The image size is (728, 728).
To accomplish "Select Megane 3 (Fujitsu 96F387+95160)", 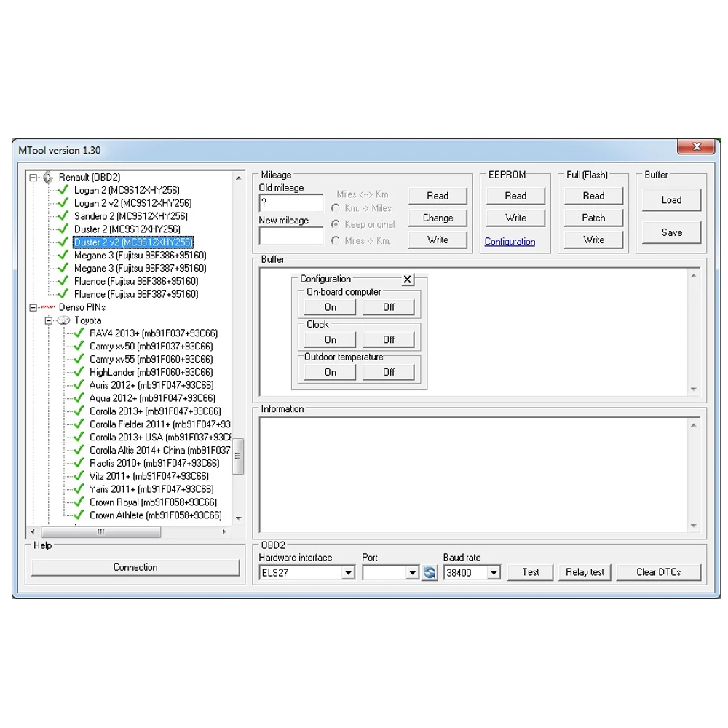I will pos(141,269).
